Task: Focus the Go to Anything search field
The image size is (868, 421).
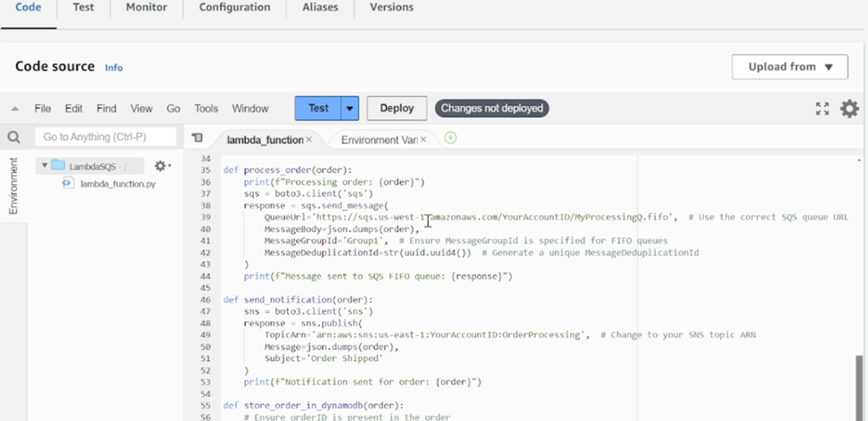Action: (x=106, y=136)
